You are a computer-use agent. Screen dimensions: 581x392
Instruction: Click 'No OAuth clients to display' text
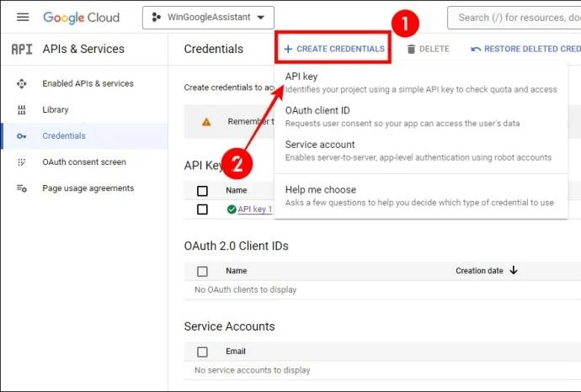tap(245, 289)
